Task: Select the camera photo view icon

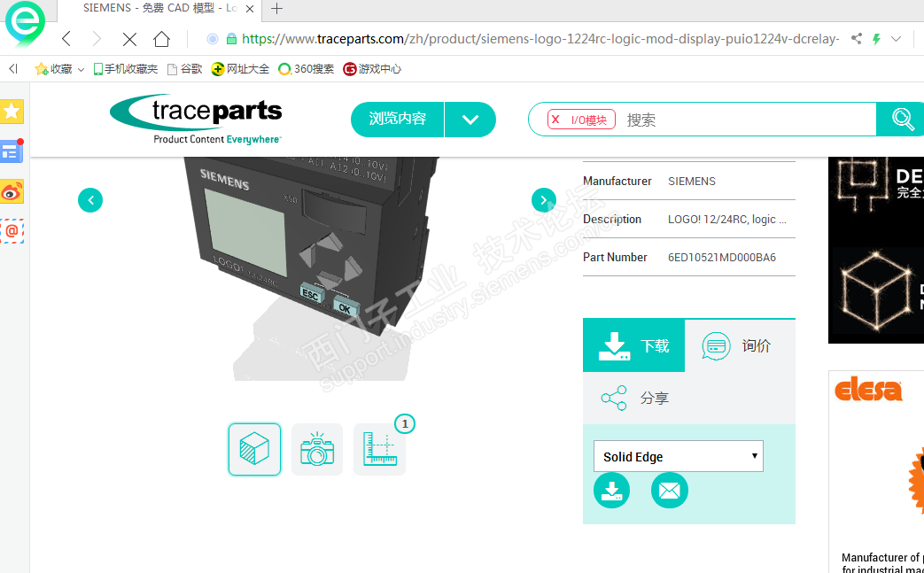Action: pyautogui.click(x=317, y=449)
